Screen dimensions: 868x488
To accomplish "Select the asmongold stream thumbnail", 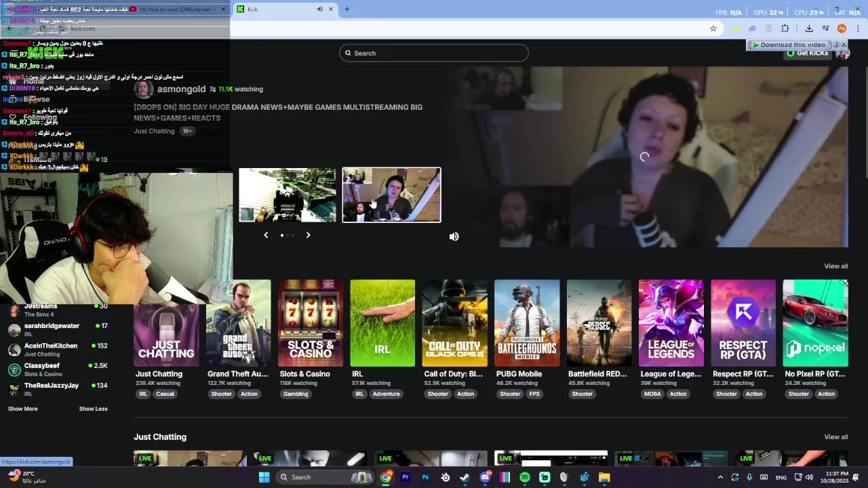I will [391, 195].
